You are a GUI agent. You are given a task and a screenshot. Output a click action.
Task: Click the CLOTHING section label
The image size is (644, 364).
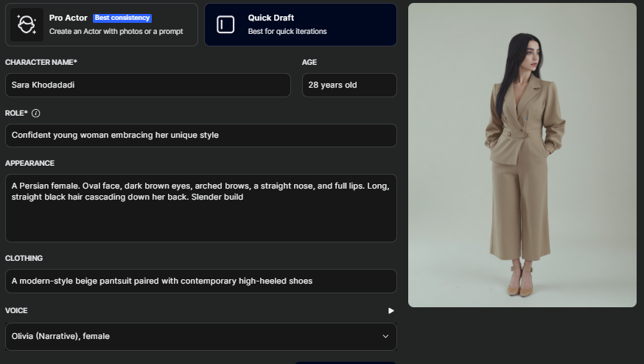pyautogui.click(x=24, y=259)
